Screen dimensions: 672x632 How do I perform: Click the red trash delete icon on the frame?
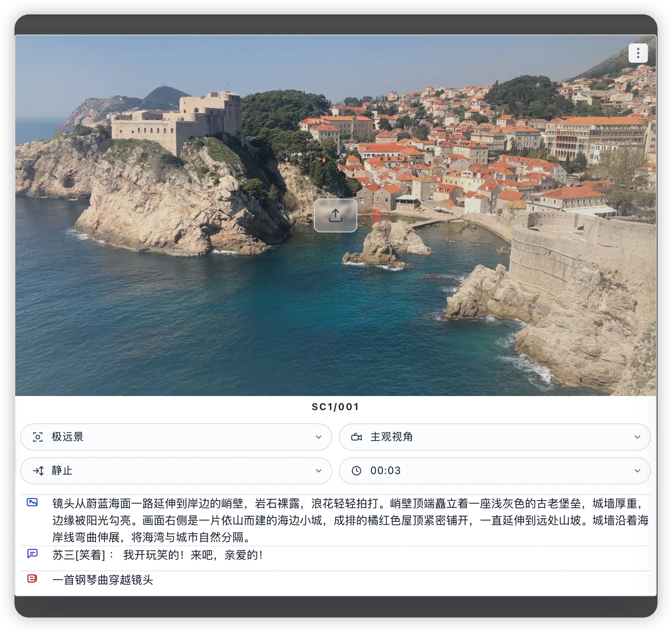376,216
